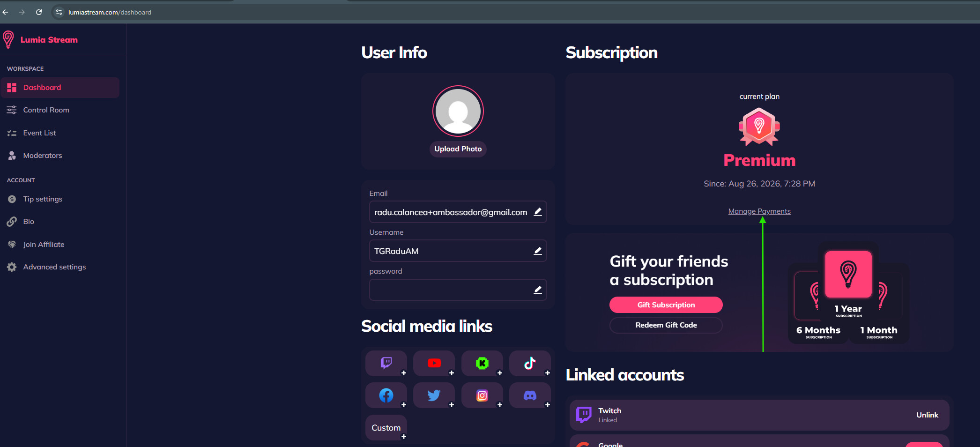Edit the email address with pencil icon

pos(538,212)
